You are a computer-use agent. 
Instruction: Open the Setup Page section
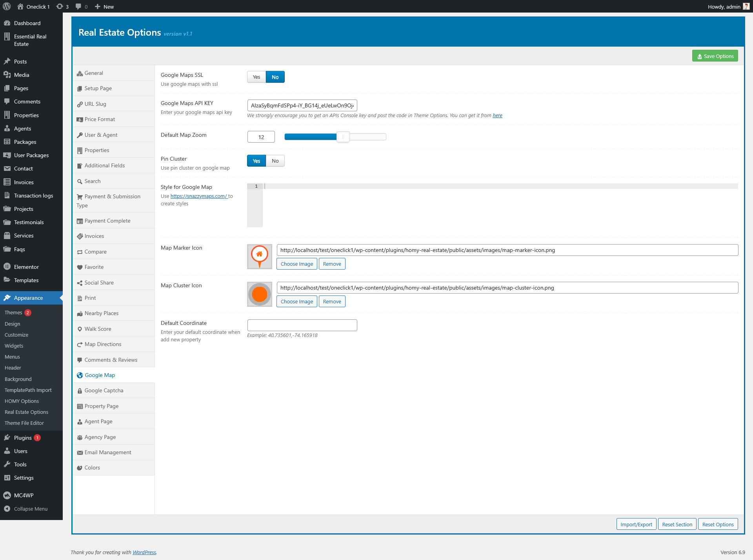coord(113,89)
